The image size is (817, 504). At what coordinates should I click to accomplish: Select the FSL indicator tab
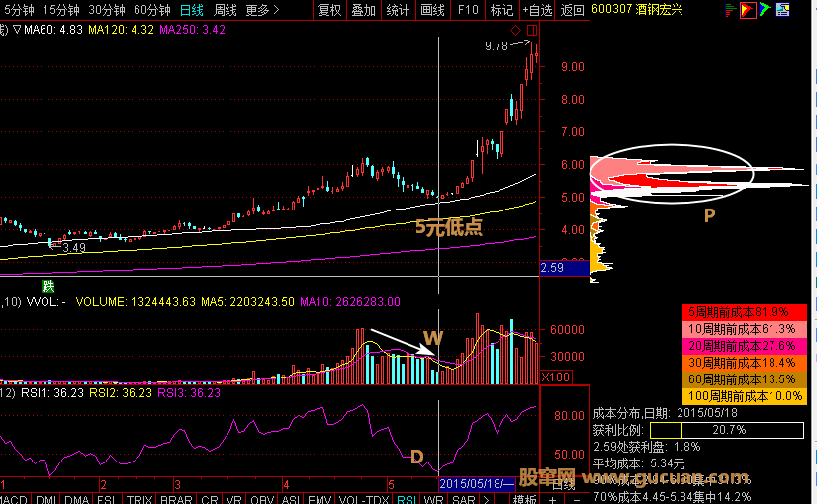click(x=107, y=499)
